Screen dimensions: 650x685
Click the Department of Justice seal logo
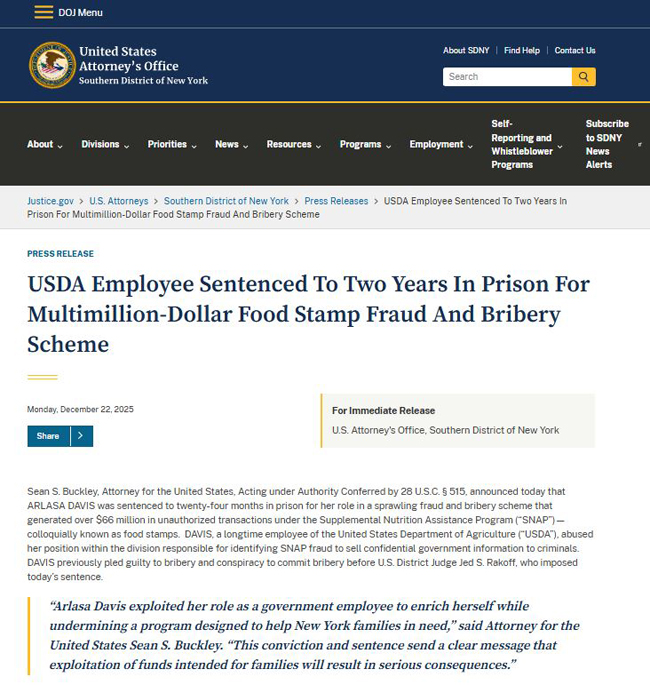[x=52, y=65]
